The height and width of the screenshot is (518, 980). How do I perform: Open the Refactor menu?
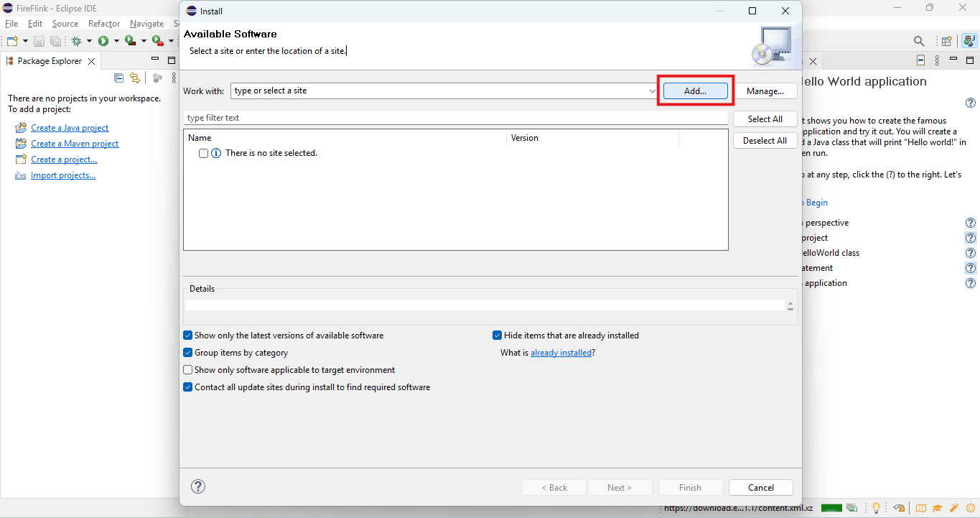coord(104,24)
